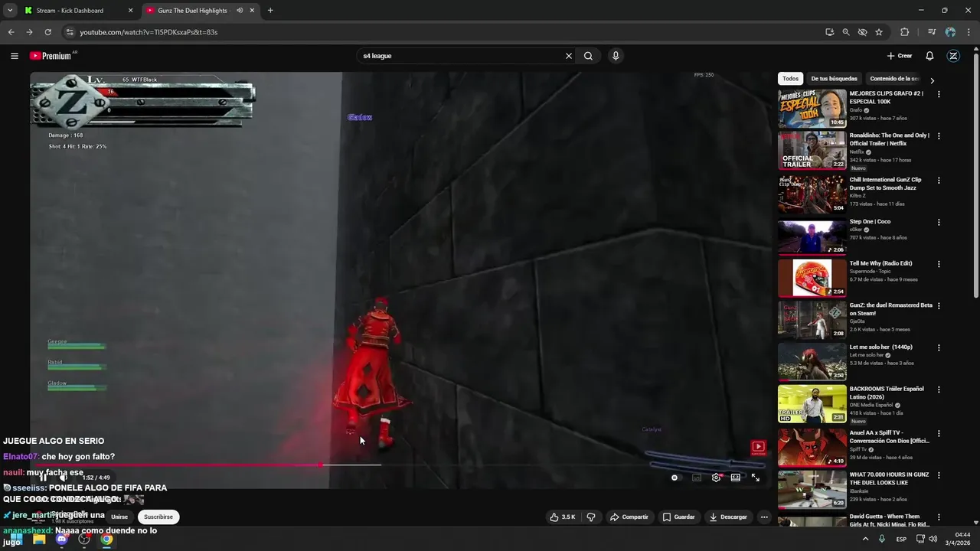Open options for Let me solo her video
Viewport: 980px width, 551px height.
(x=939, y=347)
